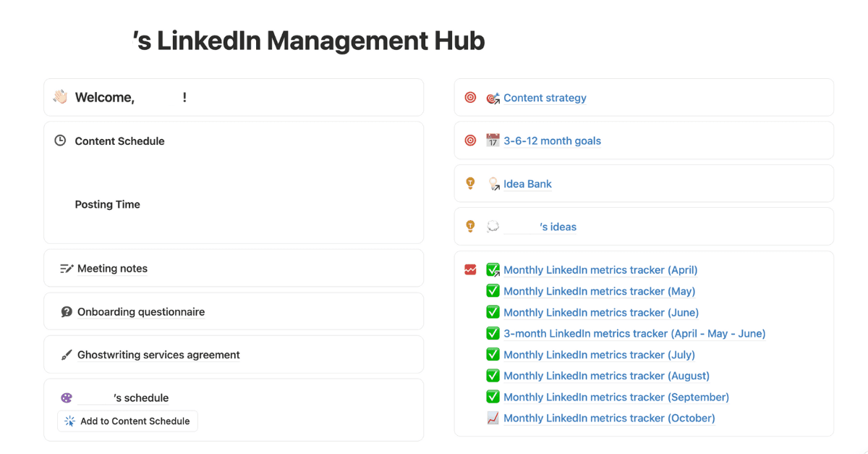
Task: Click green checkmark beside May metrics tracker
Action: click(x=493, y=291)
